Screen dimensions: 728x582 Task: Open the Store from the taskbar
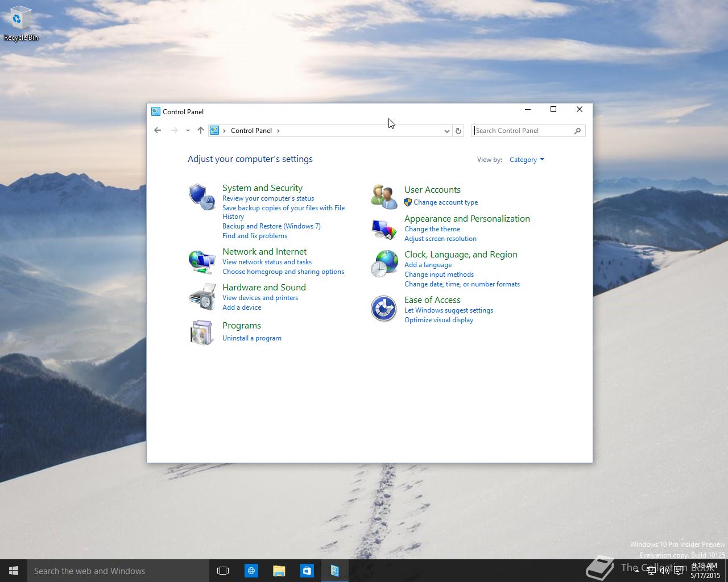click(307, 571)
